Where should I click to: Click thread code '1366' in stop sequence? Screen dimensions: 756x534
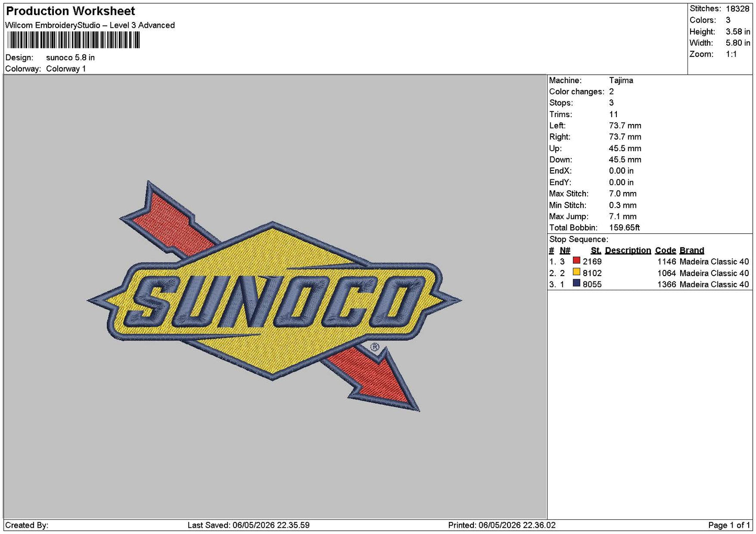tap(667, 285)
